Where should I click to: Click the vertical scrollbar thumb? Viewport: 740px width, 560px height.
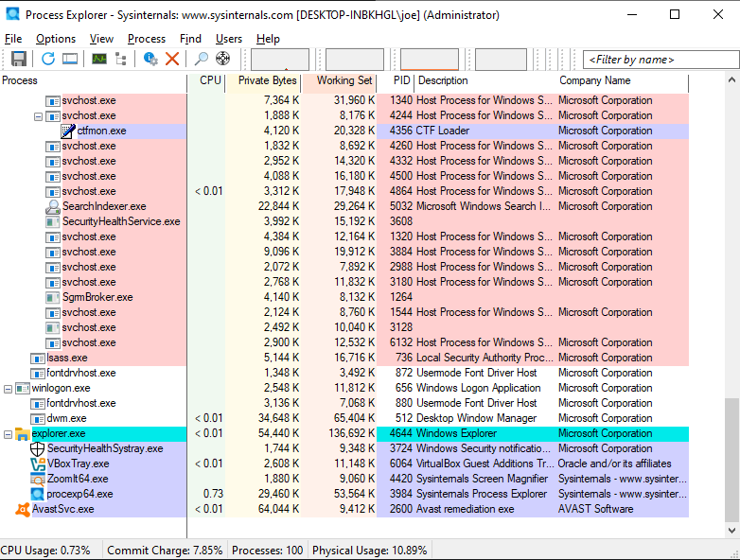732,460
